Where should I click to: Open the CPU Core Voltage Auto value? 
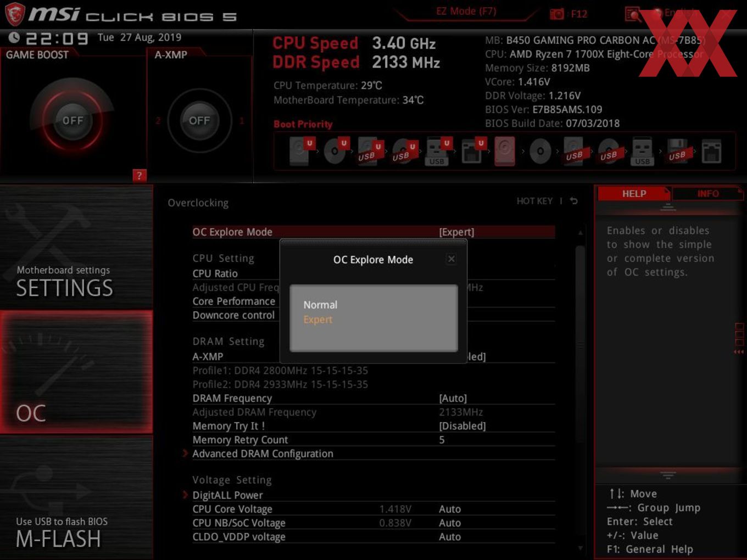click(x=450, y=509)
